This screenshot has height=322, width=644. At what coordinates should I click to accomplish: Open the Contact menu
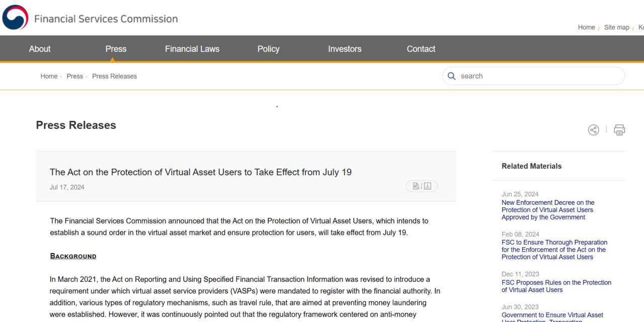pyautogui.click(x=421, y=49)
